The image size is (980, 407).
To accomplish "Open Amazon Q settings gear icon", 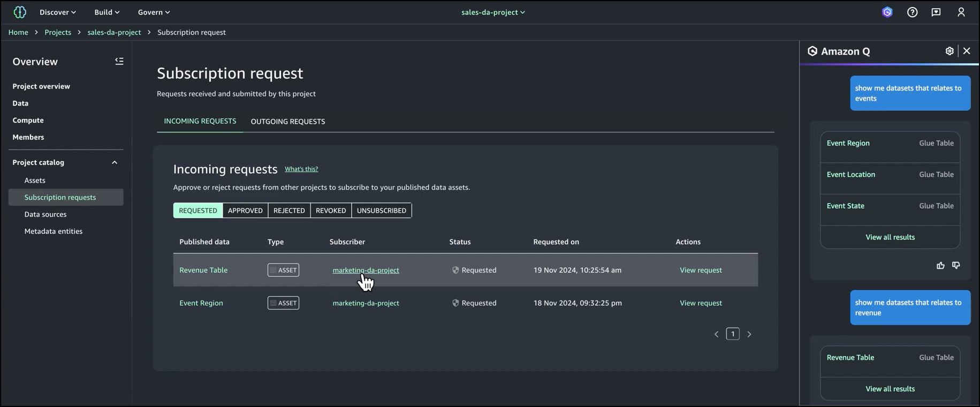I will pyautogui.click(x=949, y=51).
